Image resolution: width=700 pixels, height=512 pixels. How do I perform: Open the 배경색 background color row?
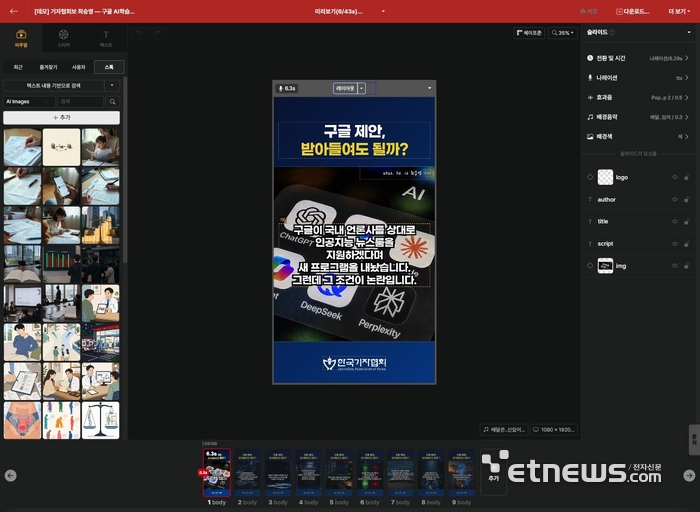coord(638,137)
